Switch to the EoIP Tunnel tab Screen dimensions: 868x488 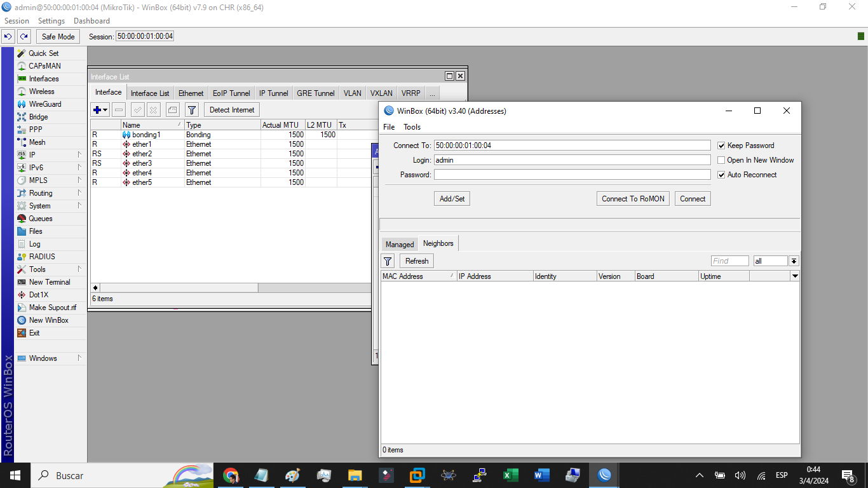click(231, 93)
